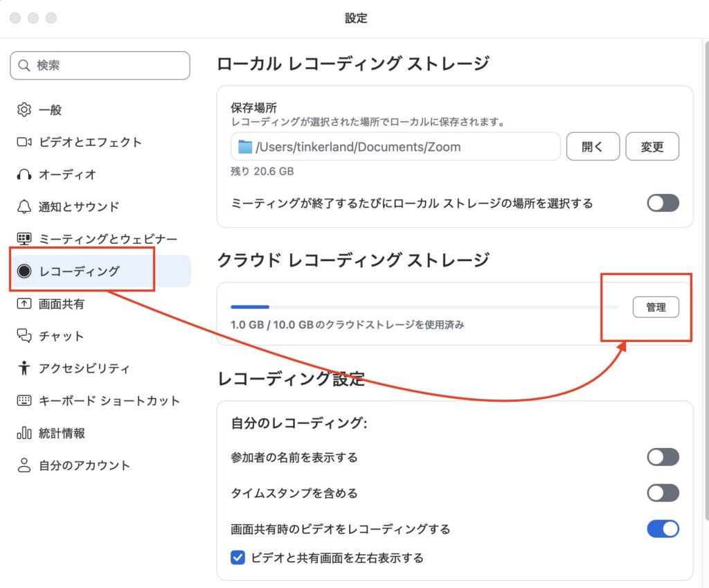
Task: Click the accessibility person icon
Action: pos(24,368)
